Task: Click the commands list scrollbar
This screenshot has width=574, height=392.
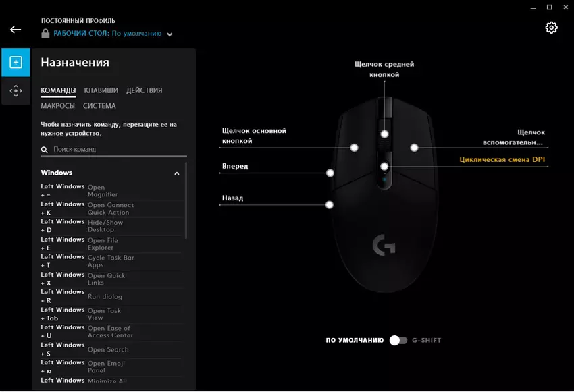Action: pos(186,202)
